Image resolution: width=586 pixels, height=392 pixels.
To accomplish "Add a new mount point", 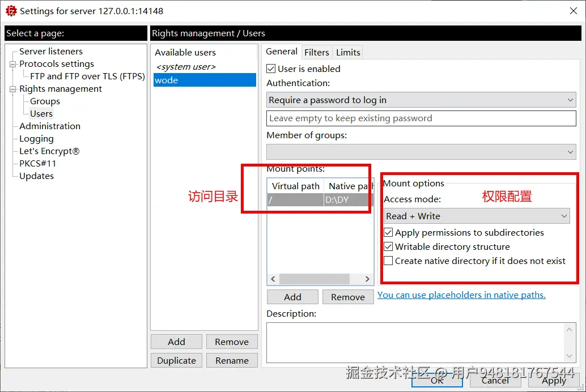I will pos(292,297).
